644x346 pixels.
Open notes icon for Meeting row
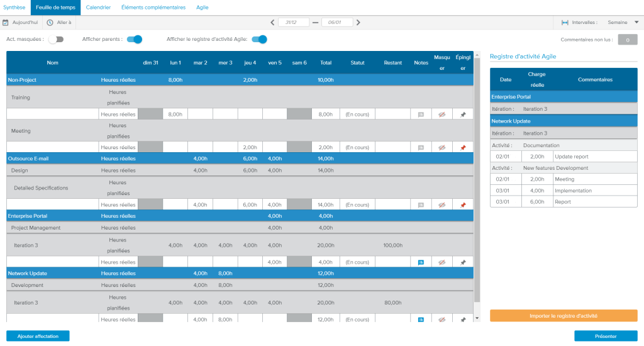coord(421,148)
